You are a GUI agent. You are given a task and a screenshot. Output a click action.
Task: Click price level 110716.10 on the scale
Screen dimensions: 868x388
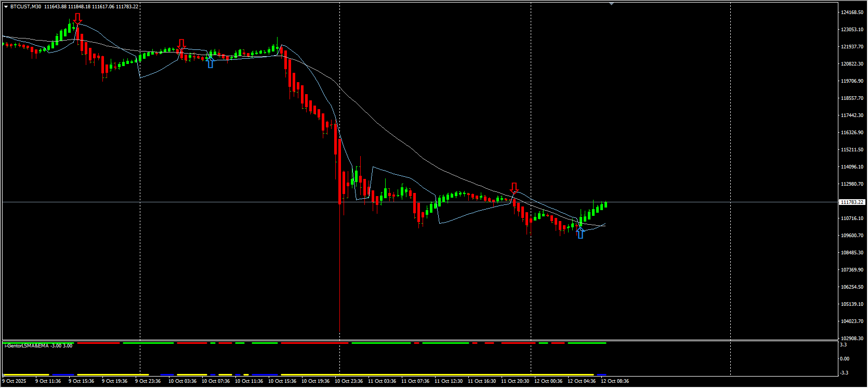(x=852, y=218)
